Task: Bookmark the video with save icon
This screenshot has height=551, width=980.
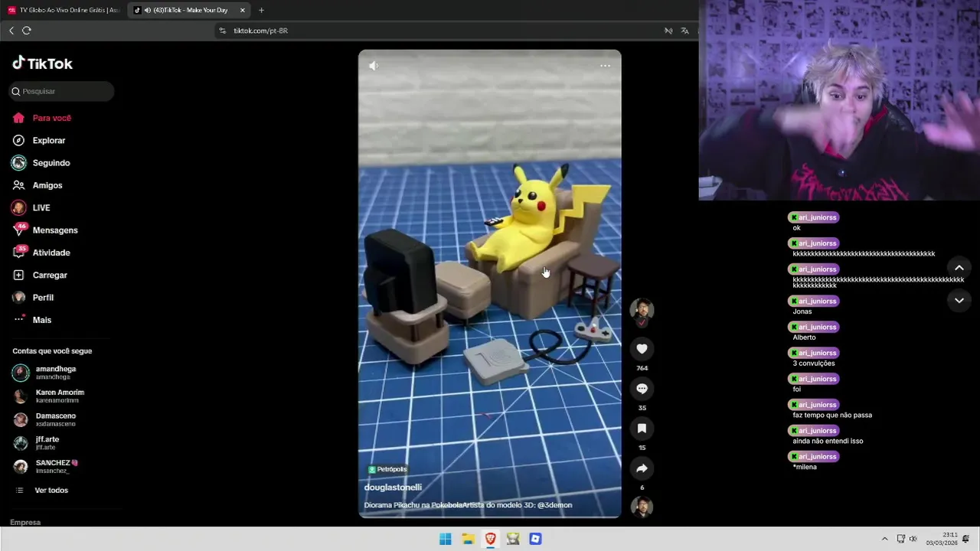Action: [642, 429]
